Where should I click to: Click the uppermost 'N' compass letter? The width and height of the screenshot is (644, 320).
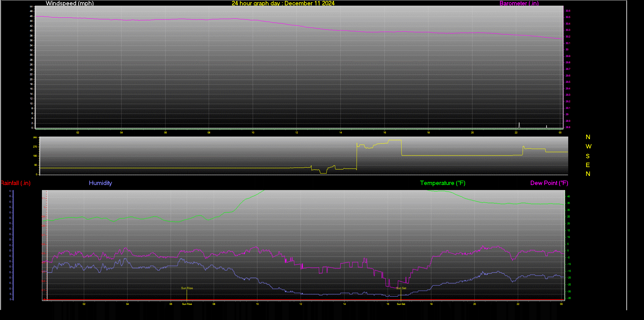point(588,137)
